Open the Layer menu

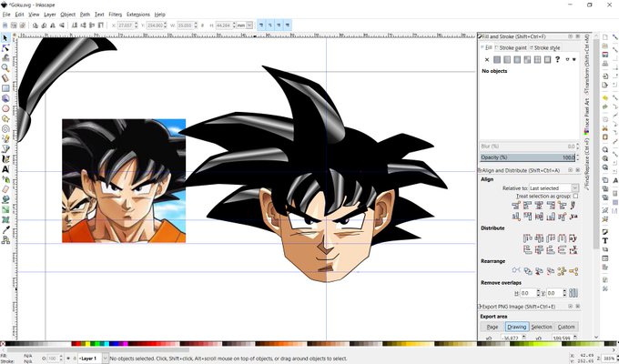(x=50, y=15)
